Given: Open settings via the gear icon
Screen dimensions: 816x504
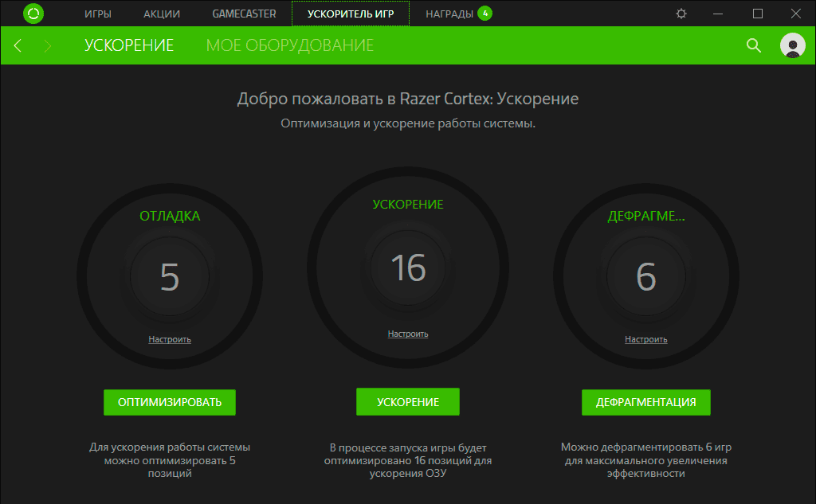Looking at the screenshot, I should point(681,14).
